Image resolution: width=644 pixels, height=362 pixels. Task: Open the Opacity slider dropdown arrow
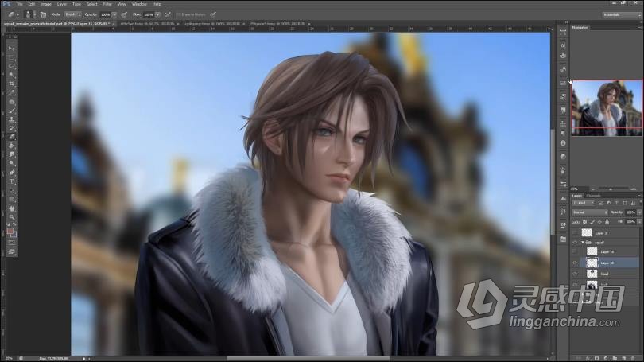(x=114, y=14)
